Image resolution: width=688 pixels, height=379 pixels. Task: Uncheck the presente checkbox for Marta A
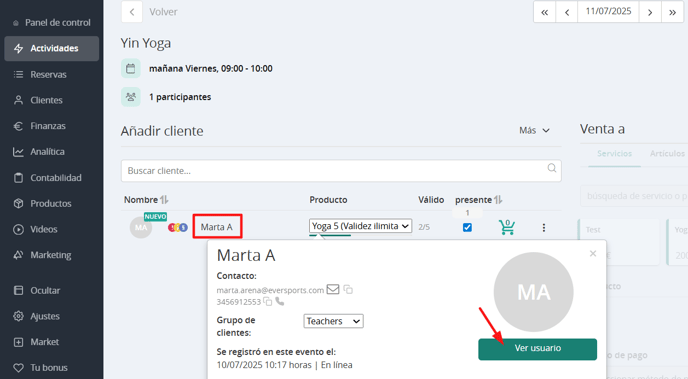point(467,227)
